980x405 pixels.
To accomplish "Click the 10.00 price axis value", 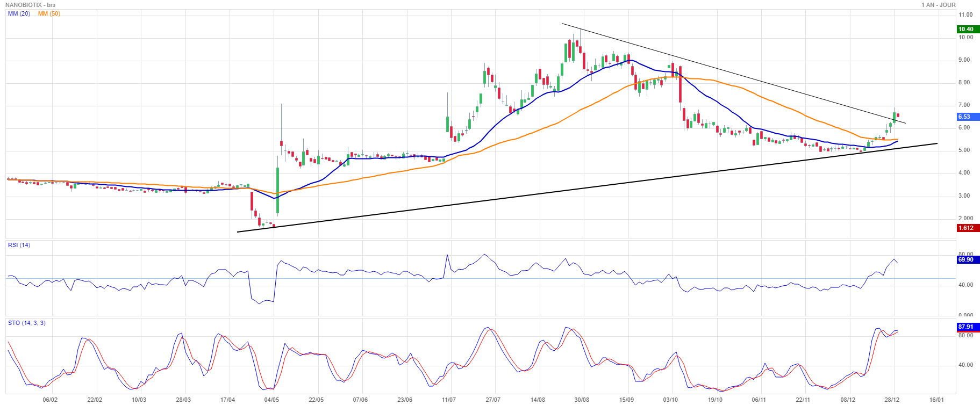I will [x=965, y=38].
